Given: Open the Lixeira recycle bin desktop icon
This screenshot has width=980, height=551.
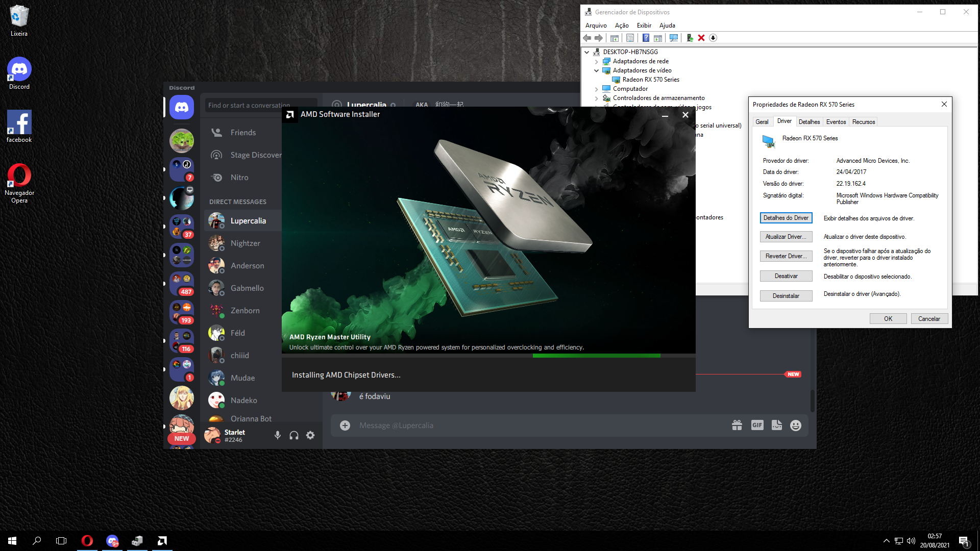Looking at the screenshot, I should click(x=19, y=20).
